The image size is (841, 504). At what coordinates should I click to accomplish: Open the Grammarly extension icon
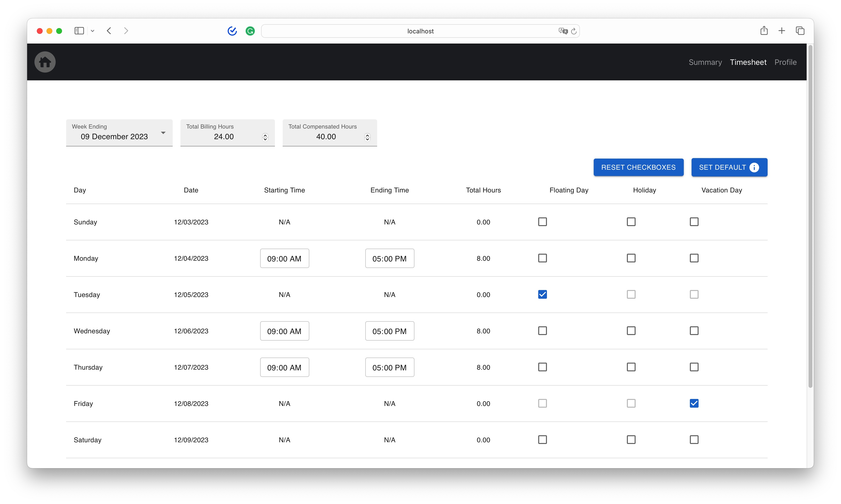click(250, 31)
